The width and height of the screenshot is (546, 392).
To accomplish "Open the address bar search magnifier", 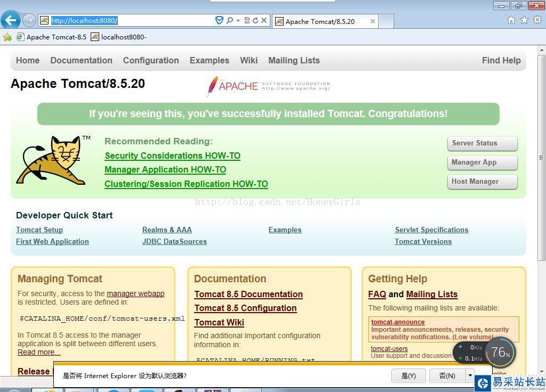I will 229,21.
